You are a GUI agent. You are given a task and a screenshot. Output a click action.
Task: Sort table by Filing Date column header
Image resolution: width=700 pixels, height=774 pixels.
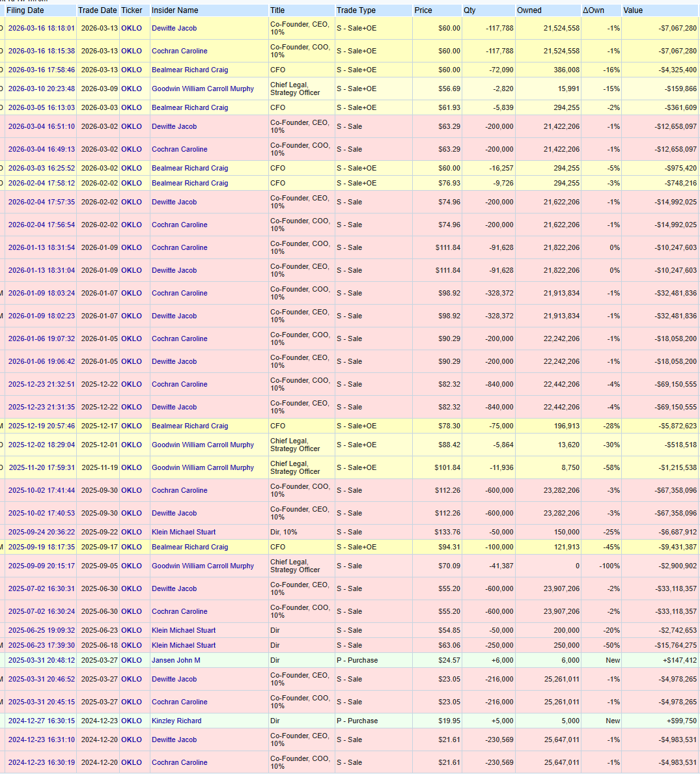click(x=25, y=10)
